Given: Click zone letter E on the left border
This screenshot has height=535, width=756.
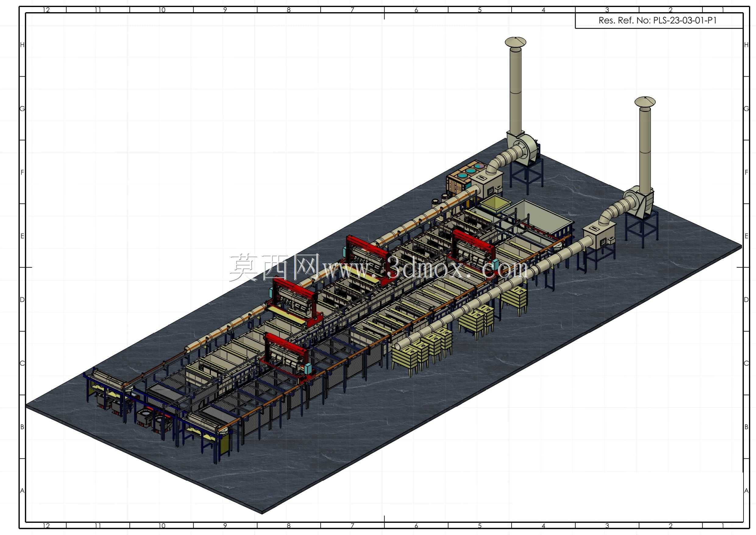Looking at the screenshot, I should pos(22,236).
